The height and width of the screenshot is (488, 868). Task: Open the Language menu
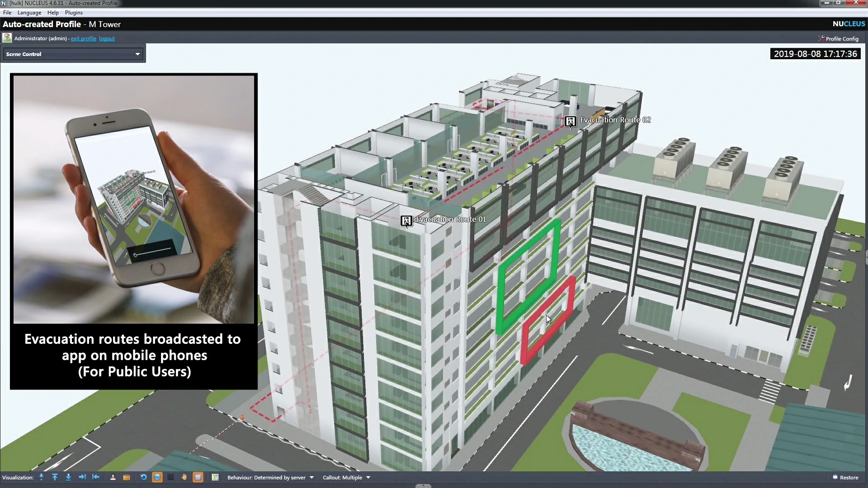[29, 13]
